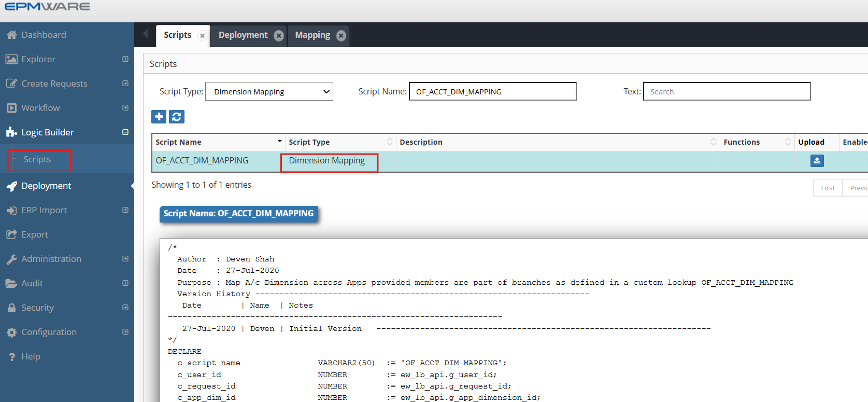Close the Scripts tab
868x402 pixels.
pos(202,36)
